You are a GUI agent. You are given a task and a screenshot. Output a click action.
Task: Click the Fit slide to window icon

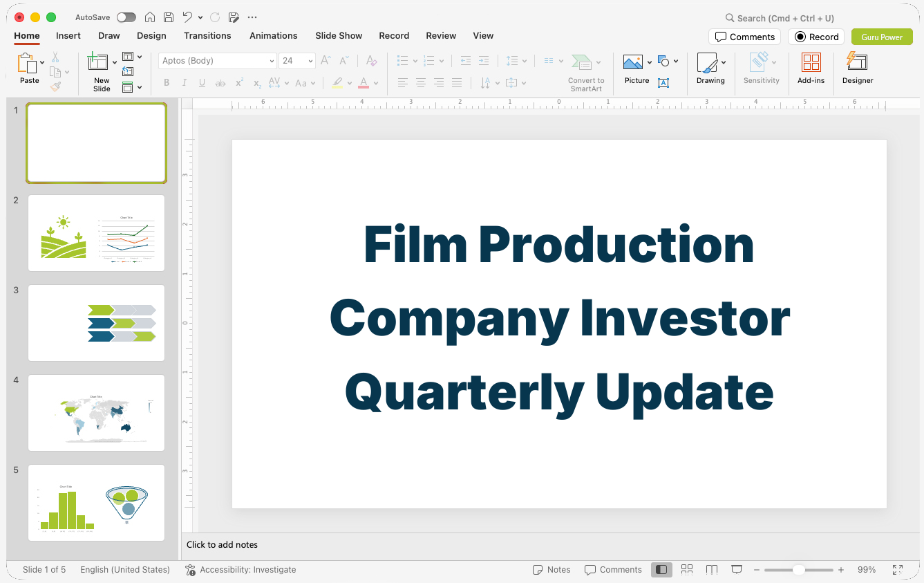tap(898, 570)
